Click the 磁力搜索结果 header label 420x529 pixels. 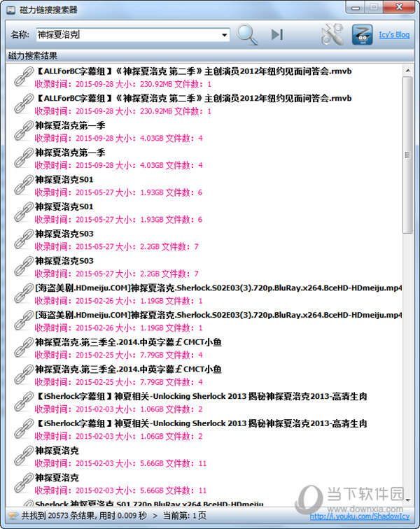coord(32,56)
